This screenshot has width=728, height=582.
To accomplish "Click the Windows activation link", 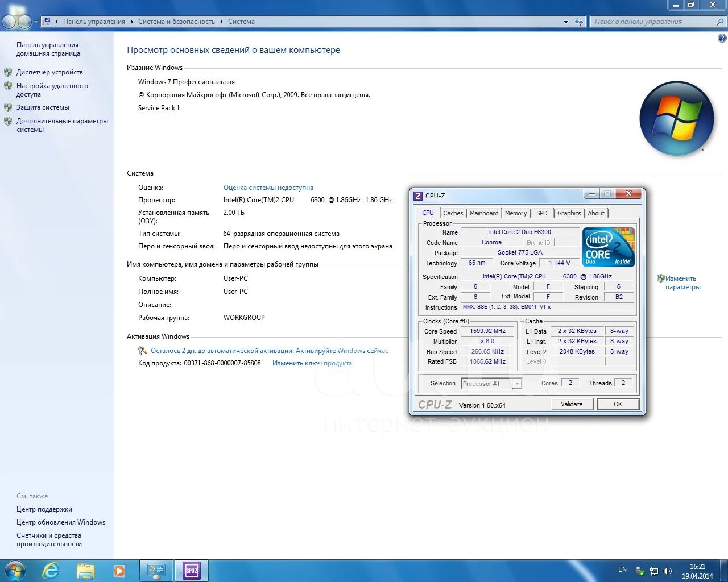I will (x=270, y=351).
